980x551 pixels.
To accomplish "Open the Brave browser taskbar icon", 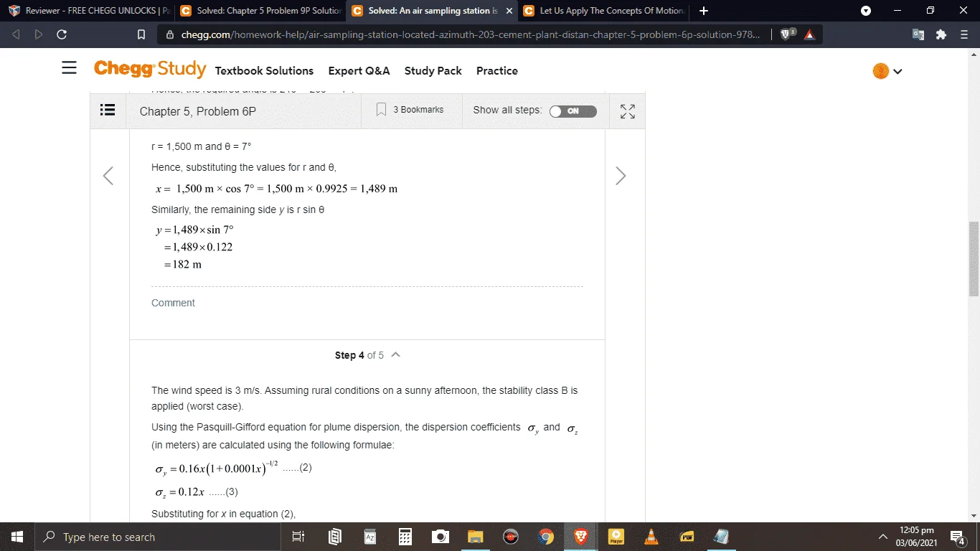I will coord(581,537).
